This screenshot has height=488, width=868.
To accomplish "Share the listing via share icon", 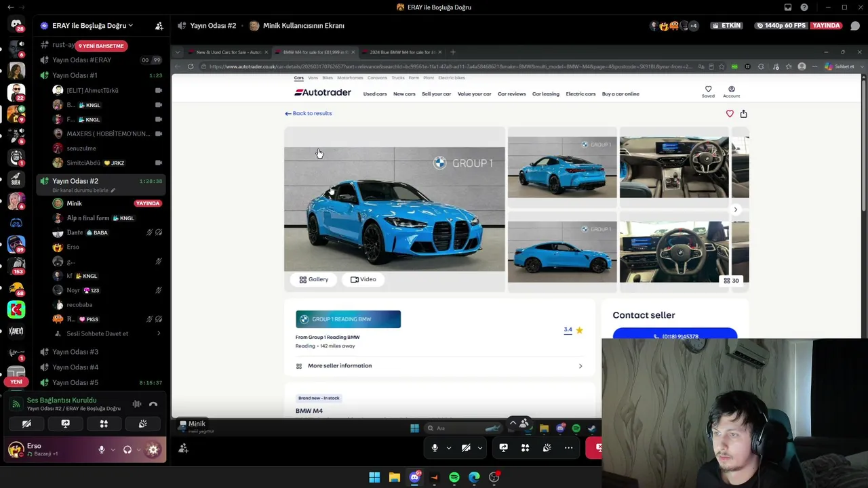I will pyautogui.click(x=743, y=114).
